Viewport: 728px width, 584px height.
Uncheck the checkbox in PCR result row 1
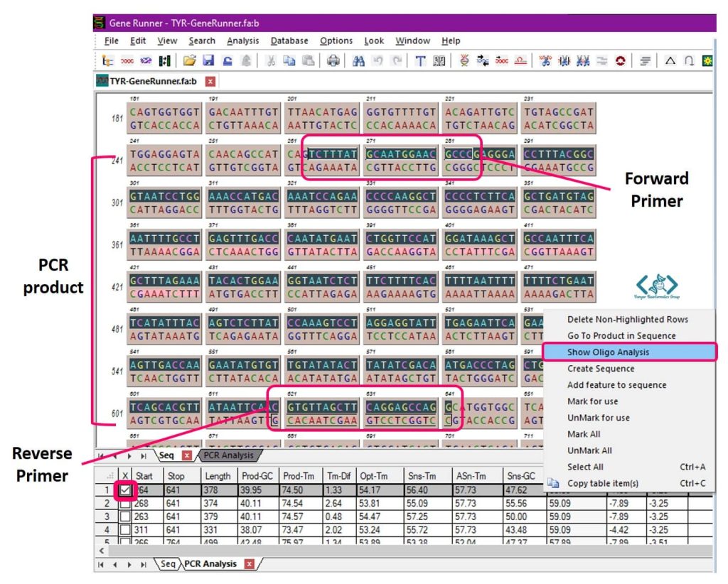(x=125, y=490)
